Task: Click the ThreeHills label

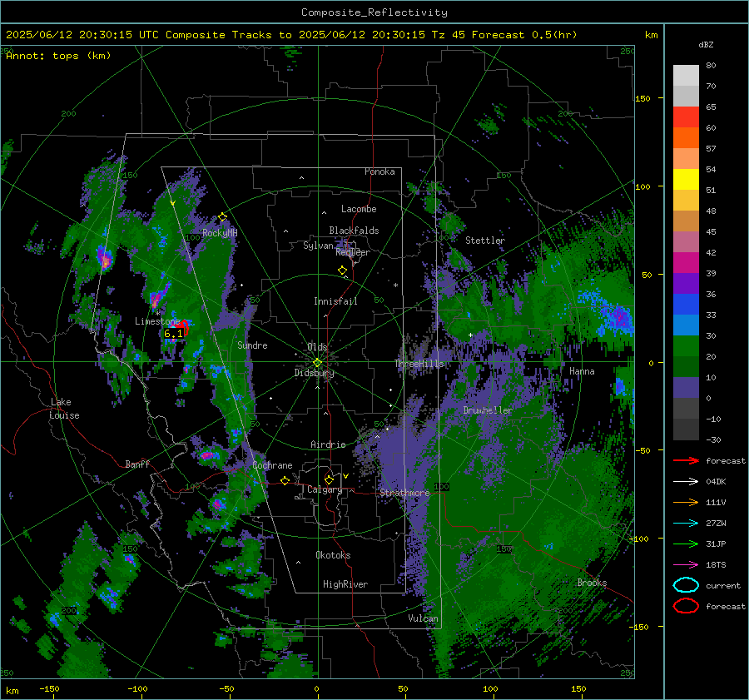Action: pyautogui.click(x=419, y=364)
